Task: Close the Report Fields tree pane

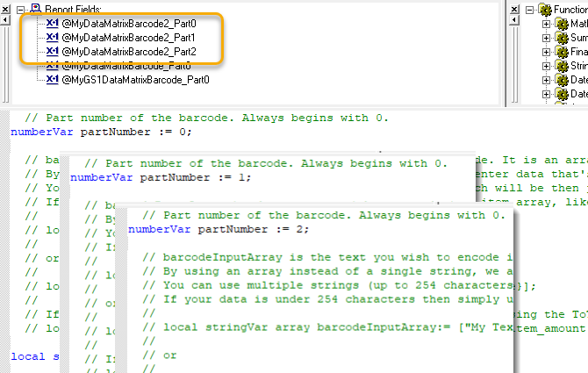Action: [x=5, y=9]
